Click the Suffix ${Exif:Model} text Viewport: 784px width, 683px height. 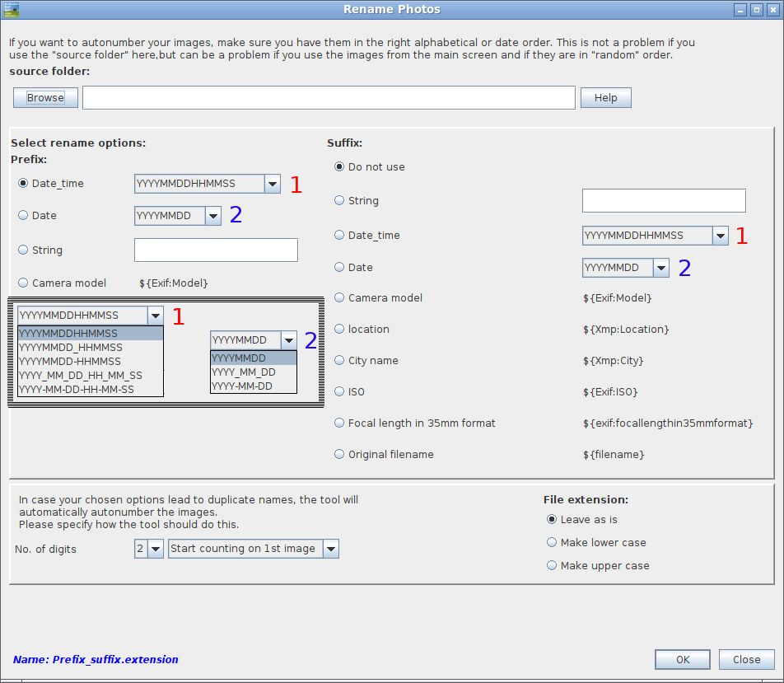click(618, 298)
